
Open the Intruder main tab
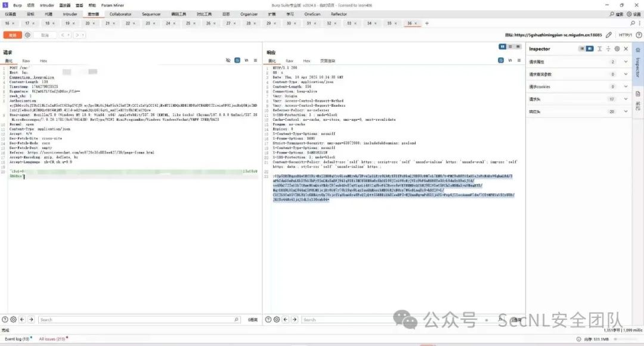coord(70,14)
